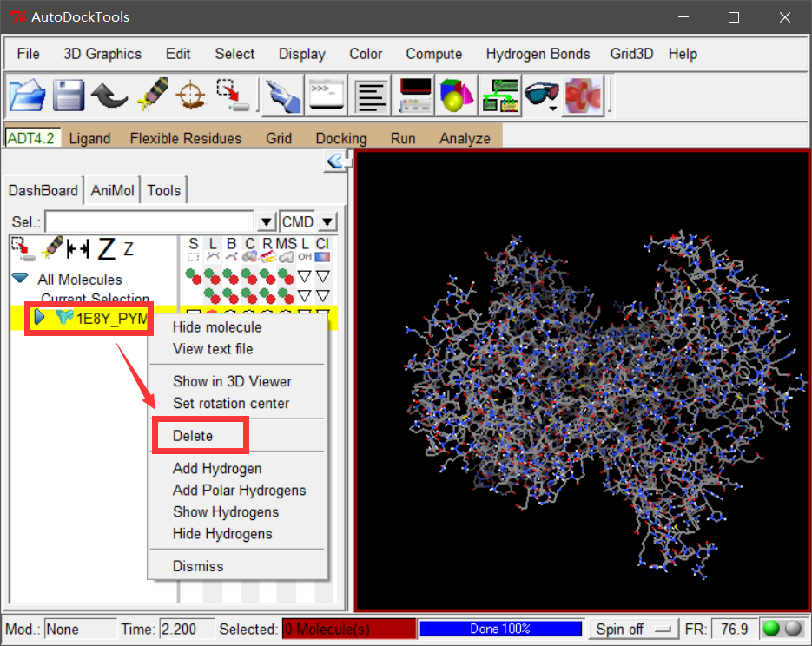812x646 pixels.
Task: Click the large Z zoom icon
Action: point(107,249)
